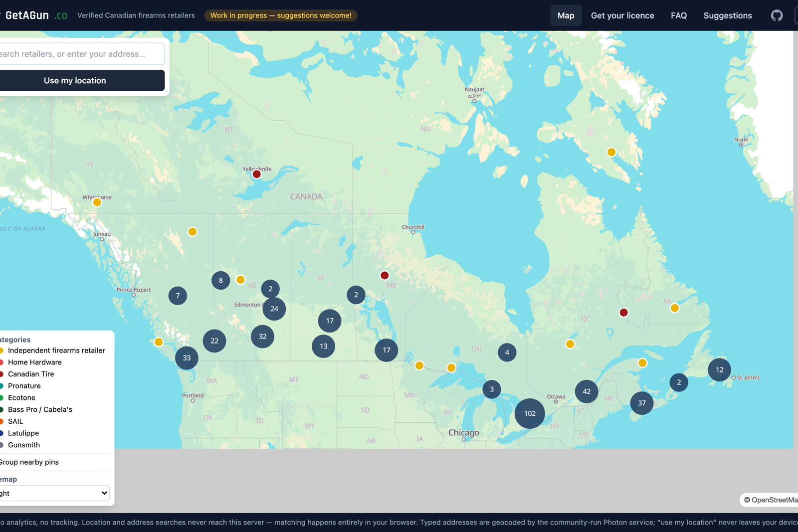798x532 pixels.
Task: Switch to the Map tab
Action: click(566, 15)
